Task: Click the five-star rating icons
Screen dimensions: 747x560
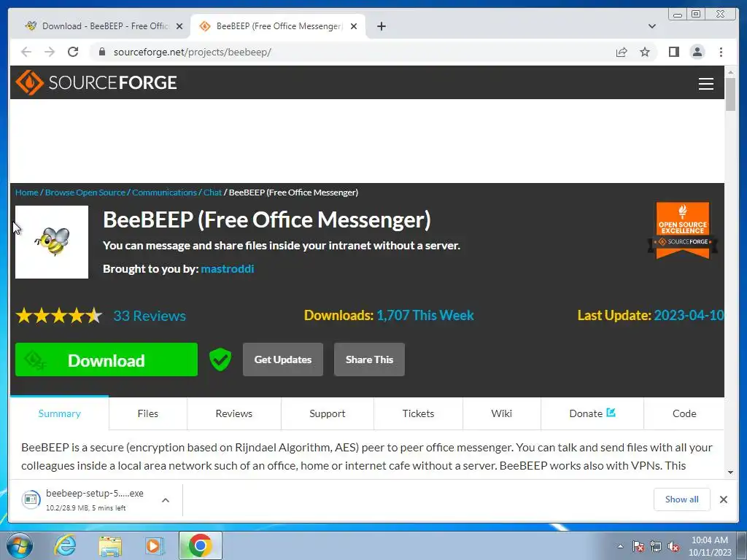Action: [59, 315]
